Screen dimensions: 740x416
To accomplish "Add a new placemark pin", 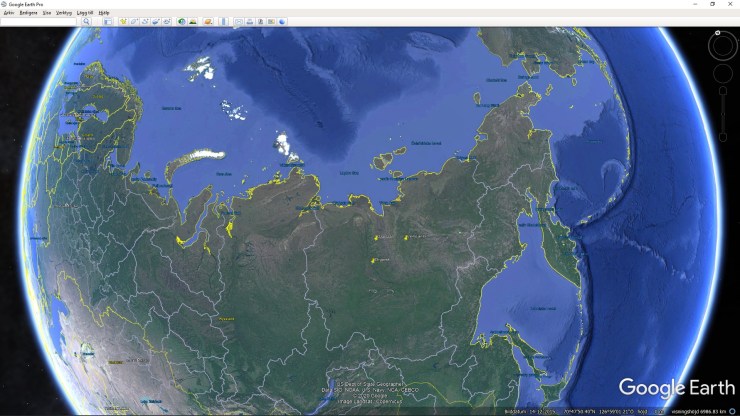I will point(122,21).
